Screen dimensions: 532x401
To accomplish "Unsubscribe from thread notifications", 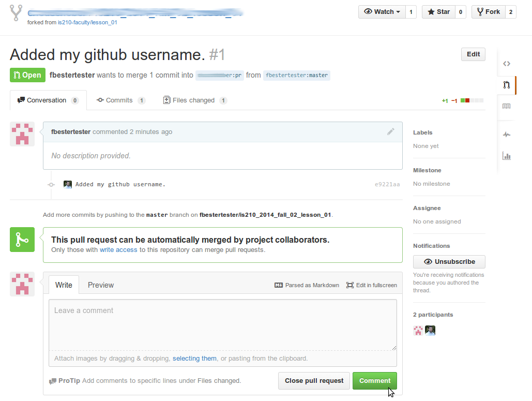I will pos(449,261).
